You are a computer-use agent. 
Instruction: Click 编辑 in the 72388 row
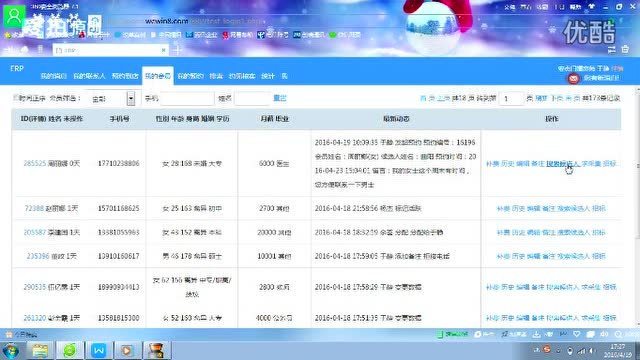[533, 209]
